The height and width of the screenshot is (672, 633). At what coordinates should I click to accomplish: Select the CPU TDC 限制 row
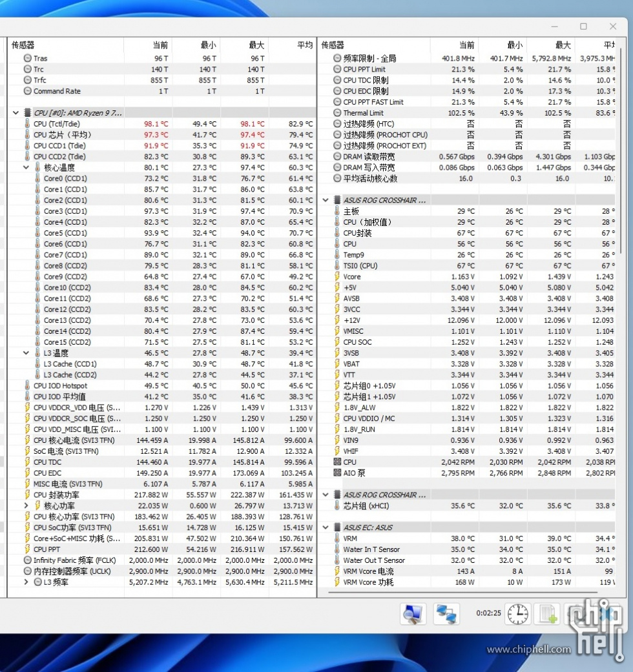click(x=466, y=80)
